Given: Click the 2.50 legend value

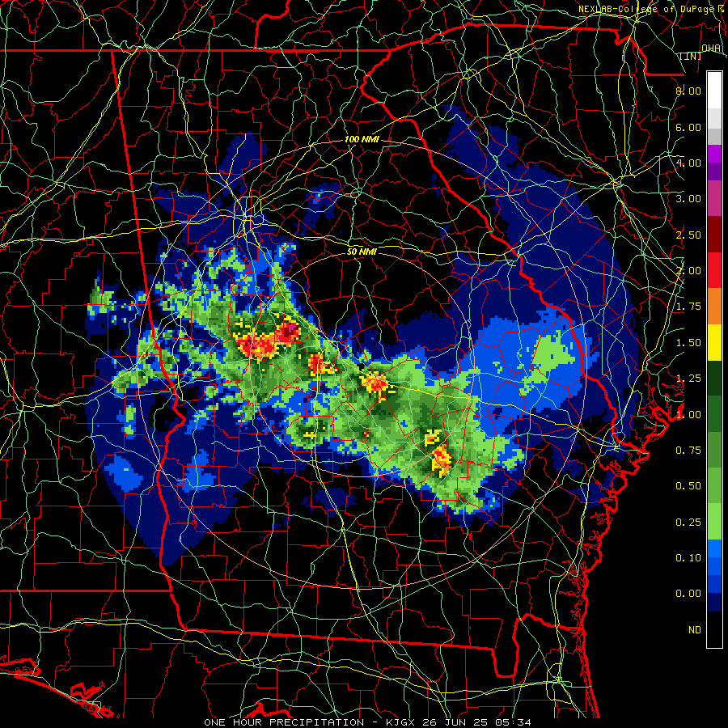Looking at the screenshot, I should [x=688, y=235].
